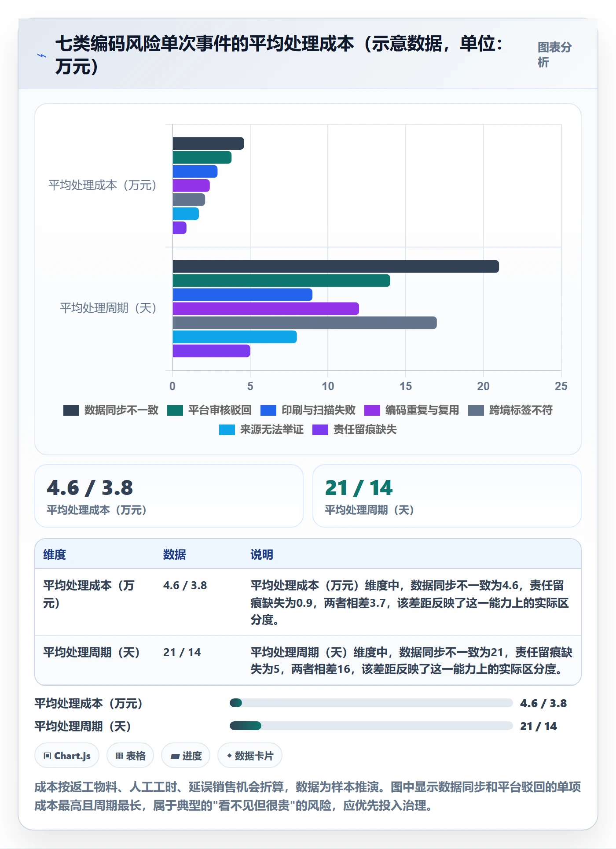Screen dimensions: 616x849
Task: Click the gray 跨境标签不符 bar in 平均处理周期 group
Action: (304, 323)
